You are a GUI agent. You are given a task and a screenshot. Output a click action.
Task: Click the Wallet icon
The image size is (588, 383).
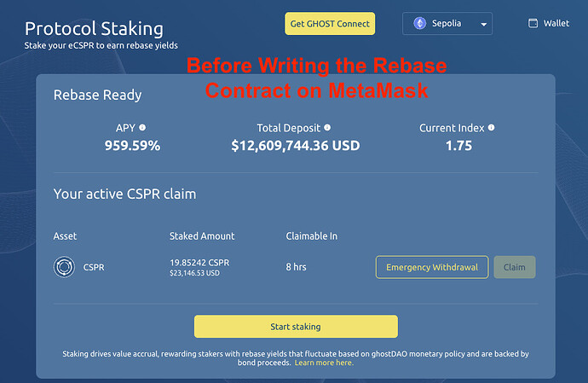(533, 23)
